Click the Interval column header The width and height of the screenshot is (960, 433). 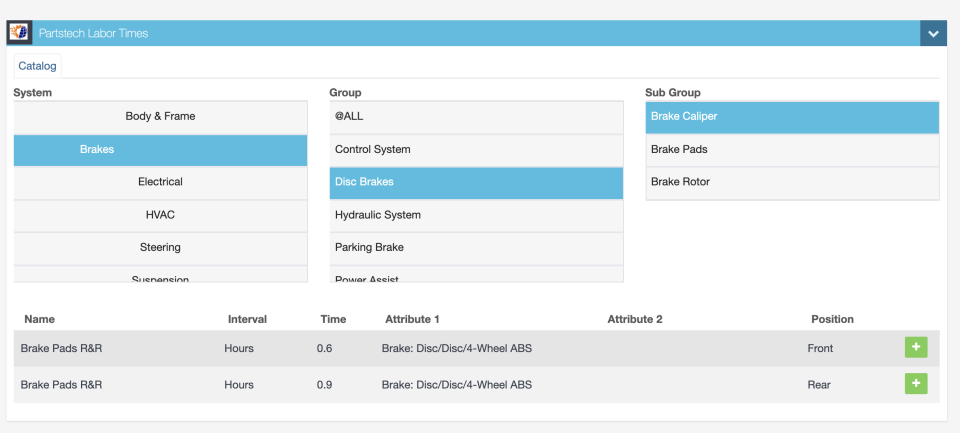(247, 319)
